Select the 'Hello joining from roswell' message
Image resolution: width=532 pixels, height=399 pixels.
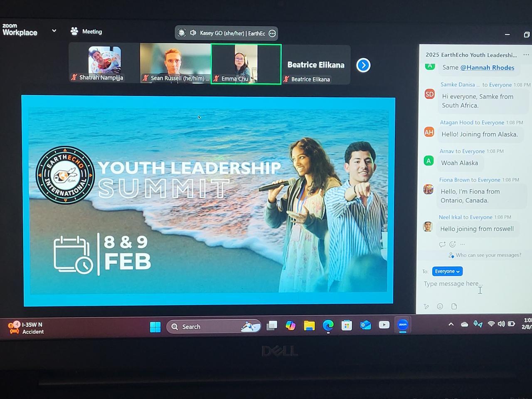pos(477,229)
